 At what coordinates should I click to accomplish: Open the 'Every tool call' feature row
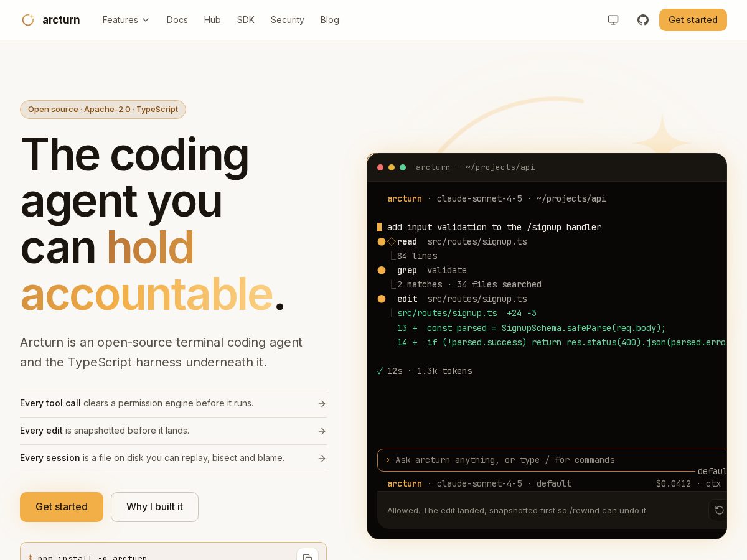tap(173, 403)
